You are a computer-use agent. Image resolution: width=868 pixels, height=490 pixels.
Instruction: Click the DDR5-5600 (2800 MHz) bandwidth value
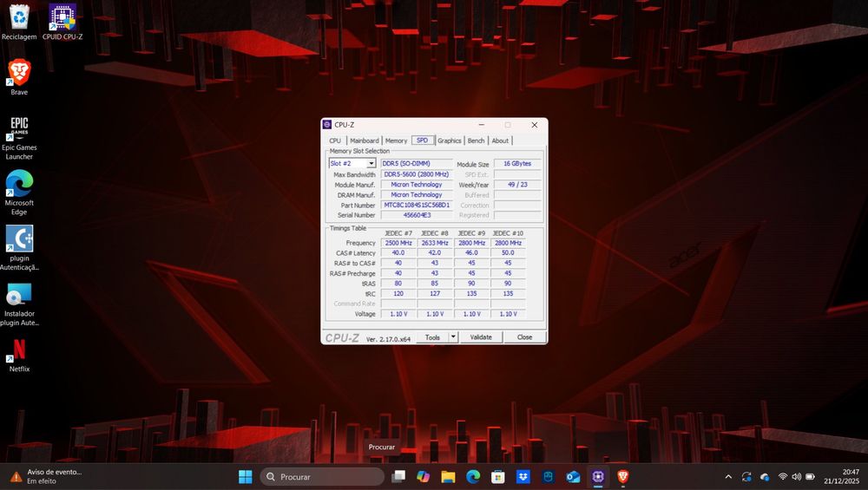tap(417, 174)
